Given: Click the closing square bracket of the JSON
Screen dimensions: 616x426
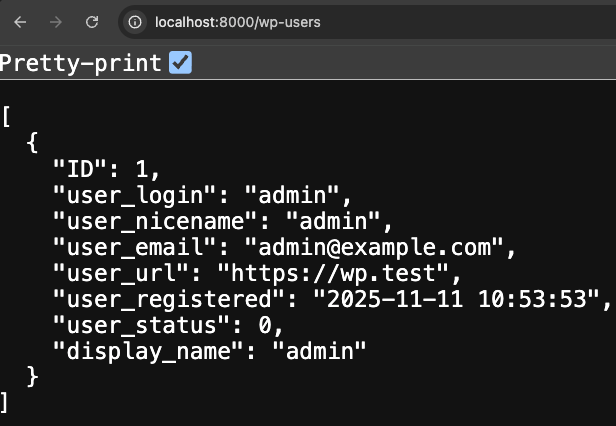Looking at the screenshot, I should click(7, 402).
